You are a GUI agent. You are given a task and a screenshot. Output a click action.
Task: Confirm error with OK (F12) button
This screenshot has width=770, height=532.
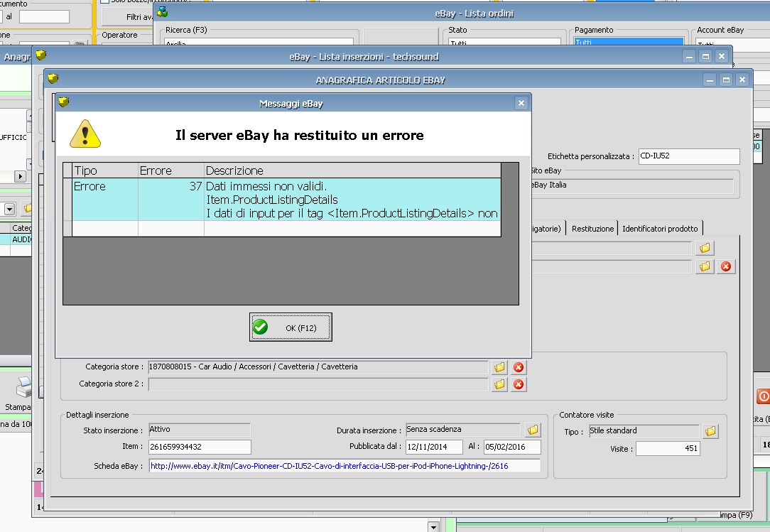pyautogui.click(x=291, y=327)
